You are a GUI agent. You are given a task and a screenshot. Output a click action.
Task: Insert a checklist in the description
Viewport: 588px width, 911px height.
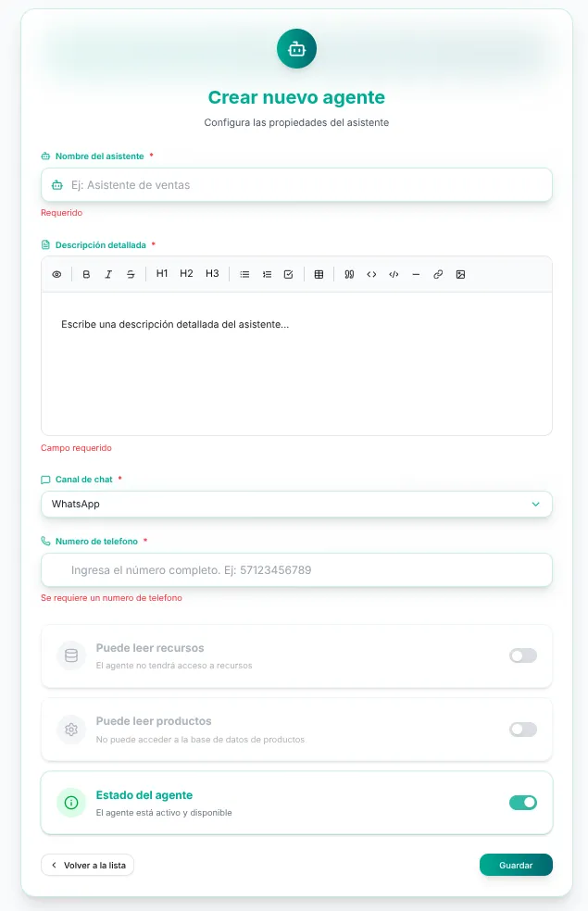coord(289,274)
